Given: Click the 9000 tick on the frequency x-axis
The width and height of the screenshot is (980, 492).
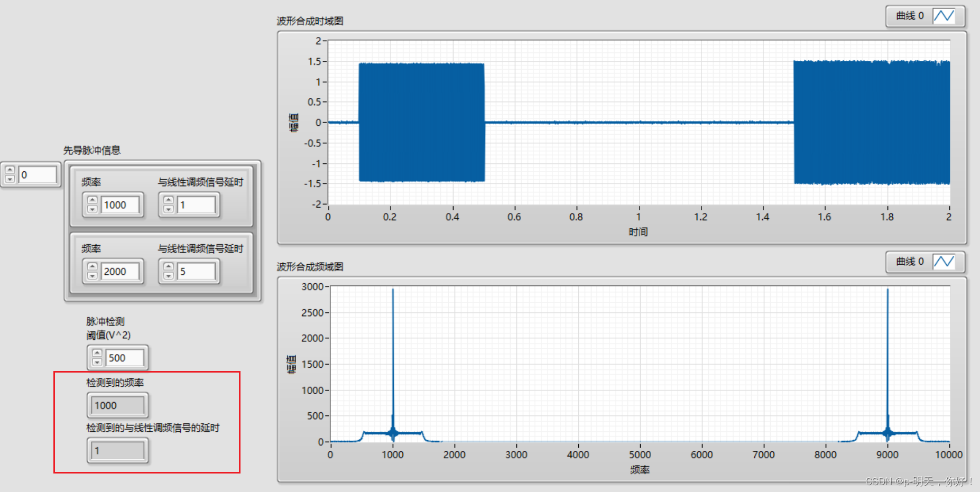Looking at the screenshot, I should [x=887, y=455].
